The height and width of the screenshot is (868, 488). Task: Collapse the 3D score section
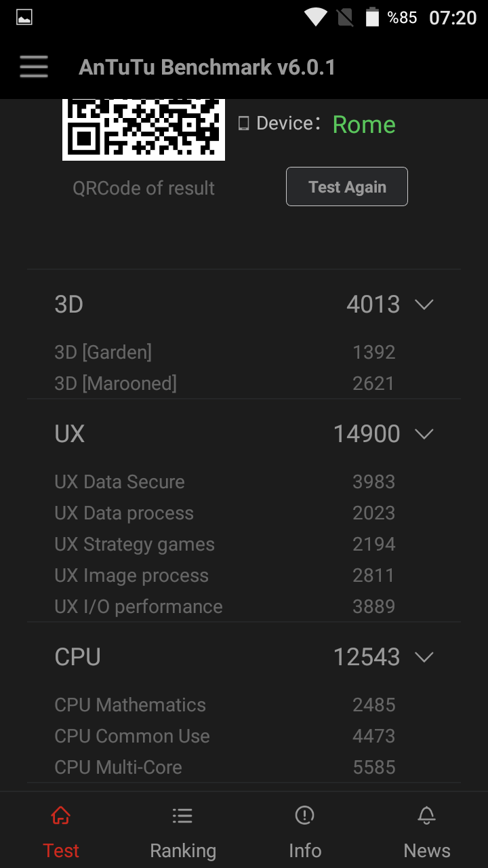coord(424,304)
